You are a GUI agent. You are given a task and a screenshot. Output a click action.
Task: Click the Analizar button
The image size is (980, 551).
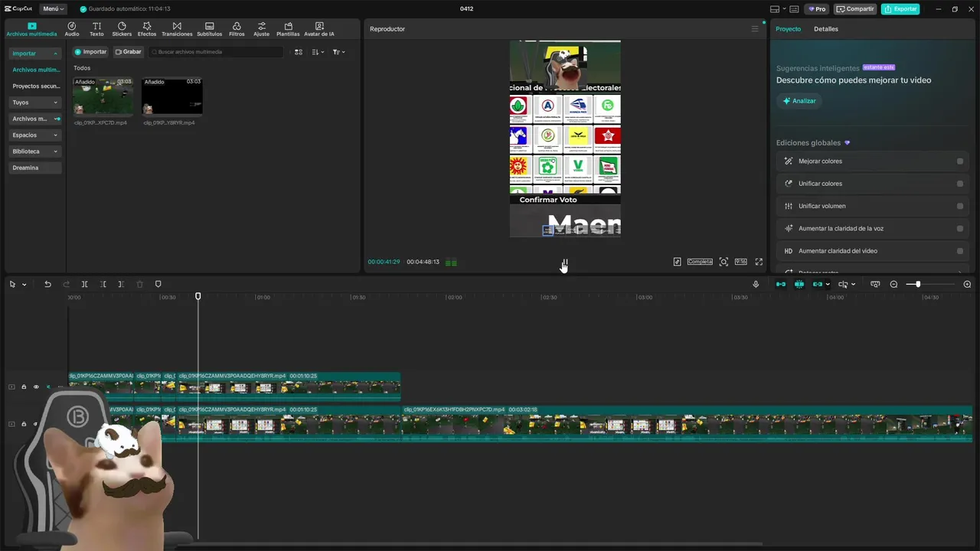pos(799,101)
